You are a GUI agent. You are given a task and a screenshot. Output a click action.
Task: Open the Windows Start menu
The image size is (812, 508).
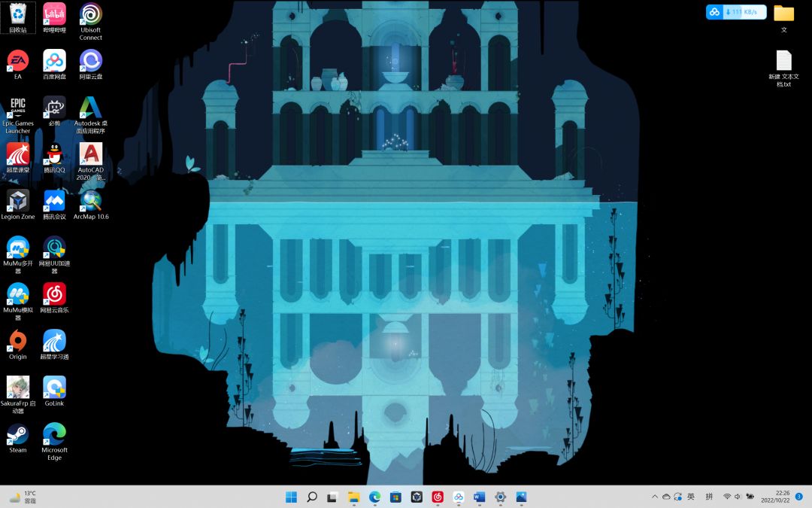click(292, 497)
